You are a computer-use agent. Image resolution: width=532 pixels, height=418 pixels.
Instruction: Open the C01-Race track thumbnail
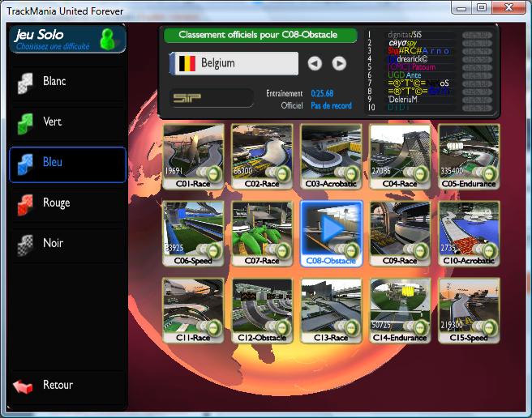pos(193,155)
